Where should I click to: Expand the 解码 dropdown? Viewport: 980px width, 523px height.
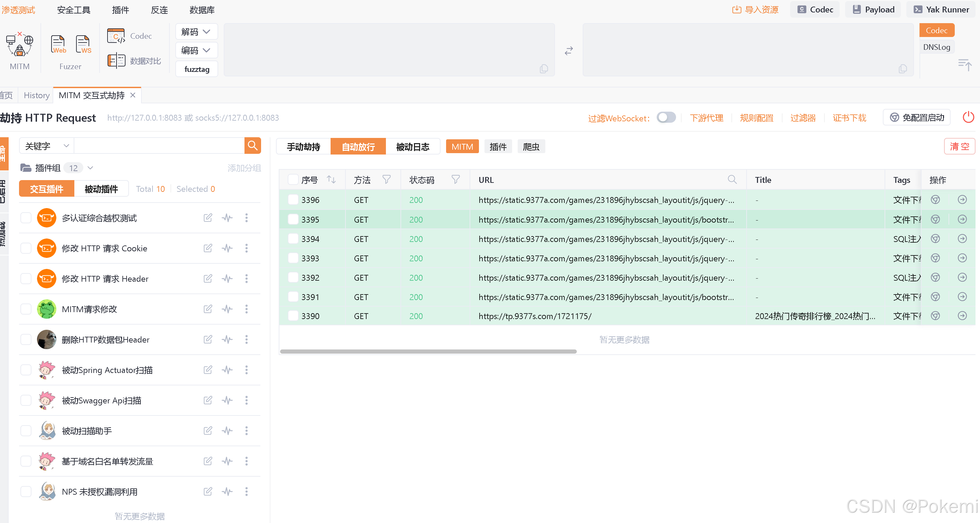(x=196, y=31)
